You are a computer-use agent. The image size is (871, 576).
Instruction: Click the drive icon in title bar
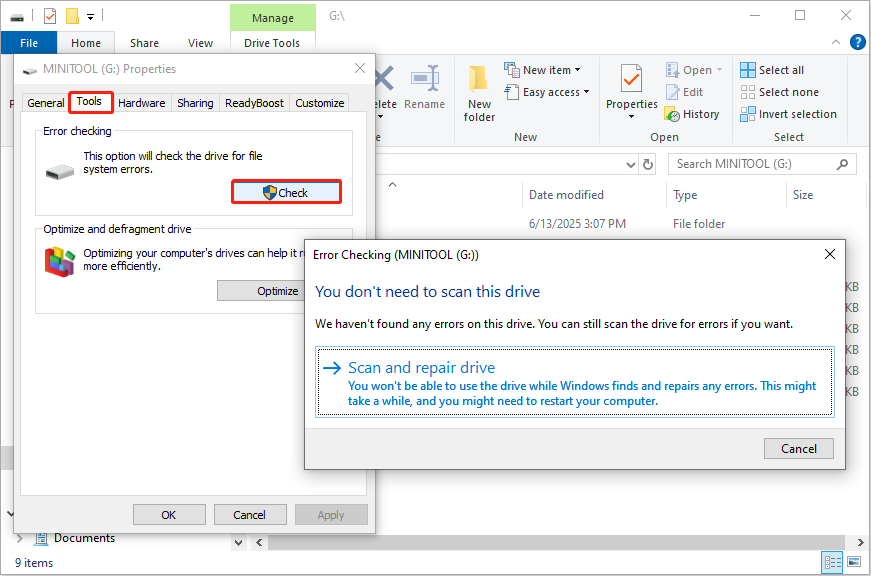[x=17, y=17]
